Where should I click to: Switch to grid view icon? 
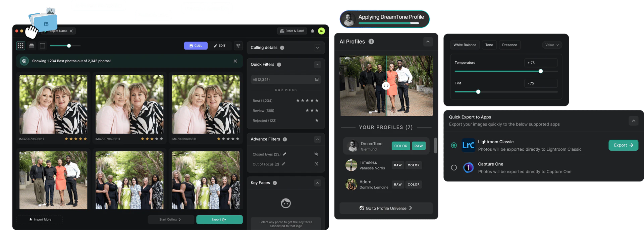coord(21,46)
